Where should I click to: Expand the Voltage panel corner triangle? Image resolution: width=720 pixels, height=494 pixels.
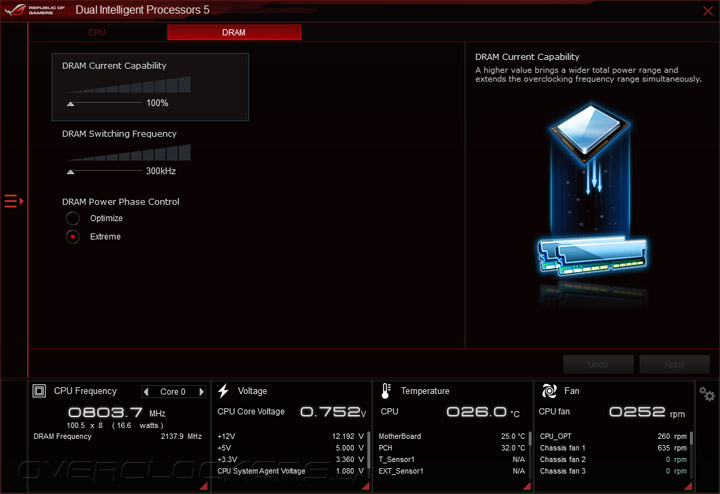(366, 486)
